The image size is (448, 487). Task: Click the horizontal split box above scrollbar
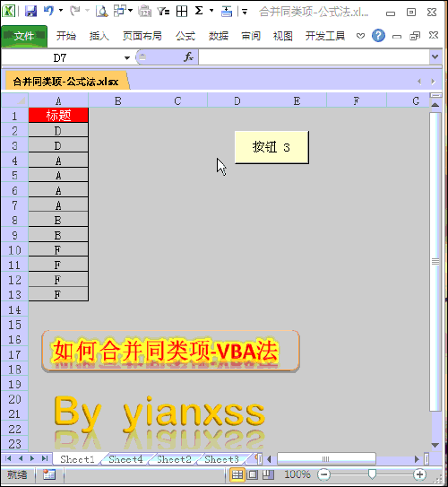[435, 95]
